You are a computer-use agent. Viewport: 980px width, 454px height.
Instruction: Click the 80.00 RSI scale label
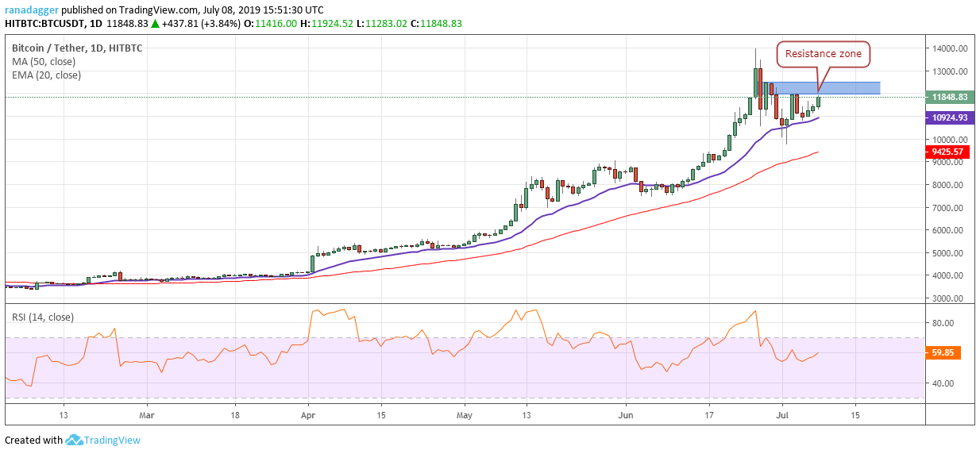pyautogui.click(x=944, y=323)
